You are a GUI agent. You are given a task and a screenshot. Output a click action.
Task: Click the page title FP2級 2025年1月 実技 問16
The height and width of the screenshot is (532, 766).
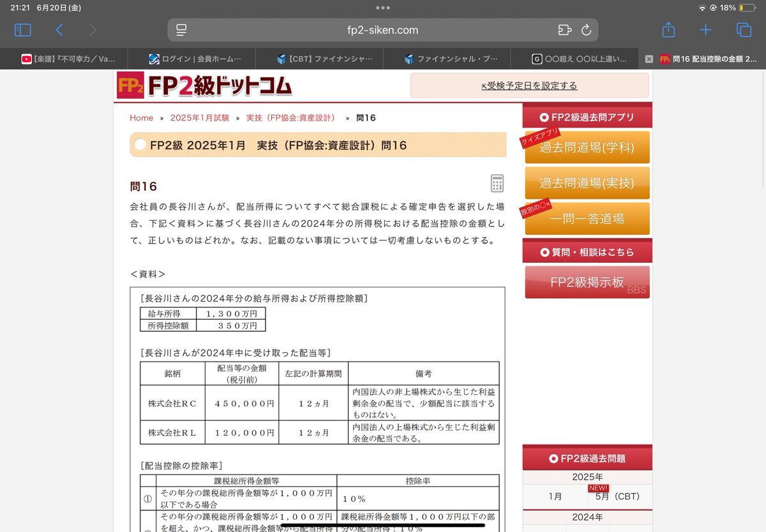[x=278, y=145]
